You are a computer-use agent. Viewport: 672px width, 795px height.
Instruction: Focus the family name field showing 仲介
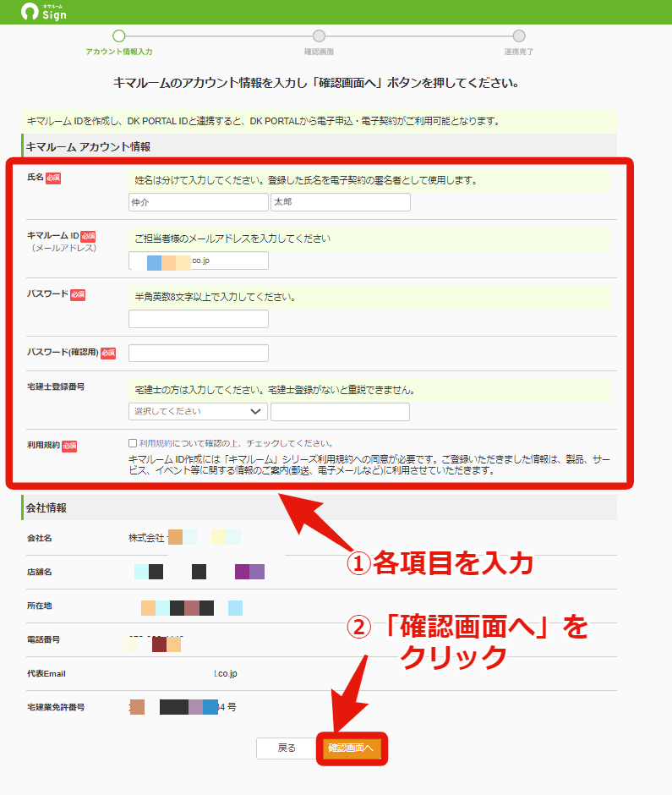[x=198, y=202]
